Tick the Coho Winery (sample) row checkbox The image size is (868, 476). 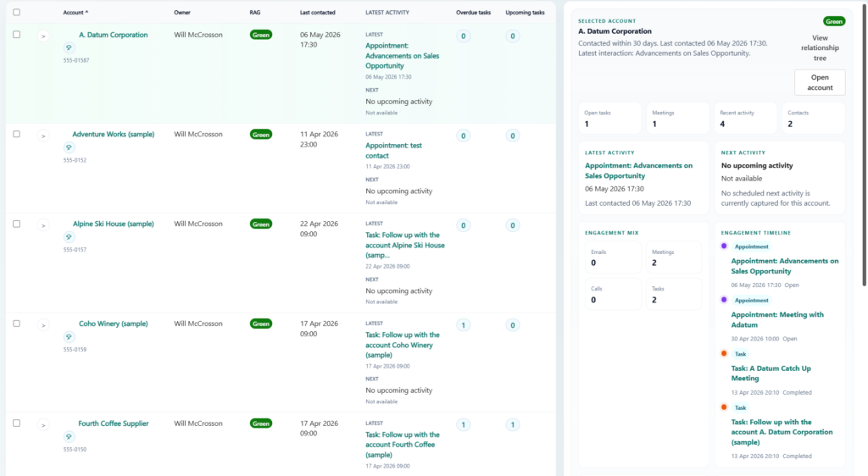pyautogui.click(x=17, y=324)
